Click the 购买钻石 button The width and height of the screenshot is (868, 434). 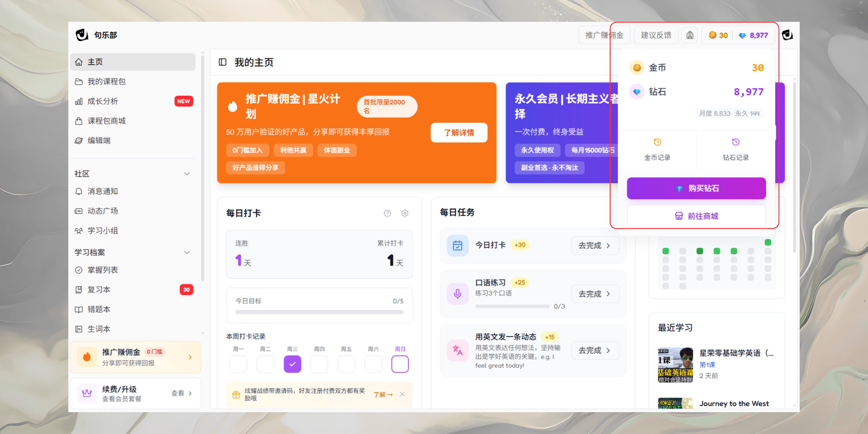tap(696, 188)
